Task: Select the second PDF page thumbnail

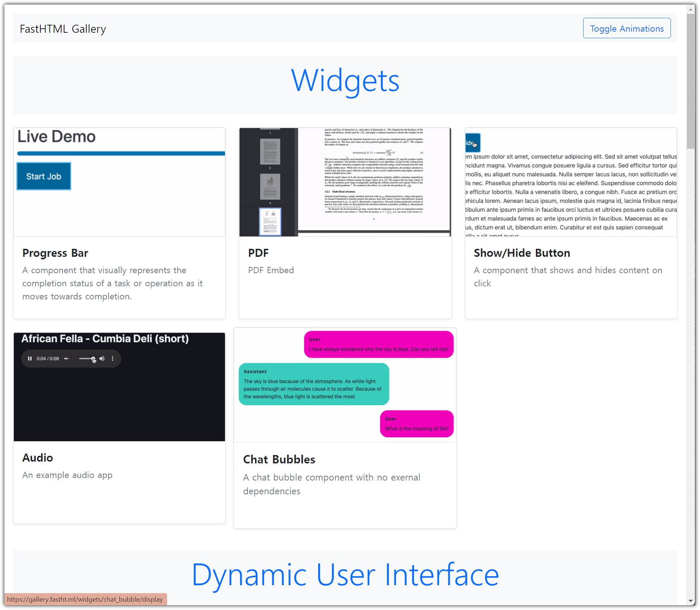Action: (x=270, y=186)
